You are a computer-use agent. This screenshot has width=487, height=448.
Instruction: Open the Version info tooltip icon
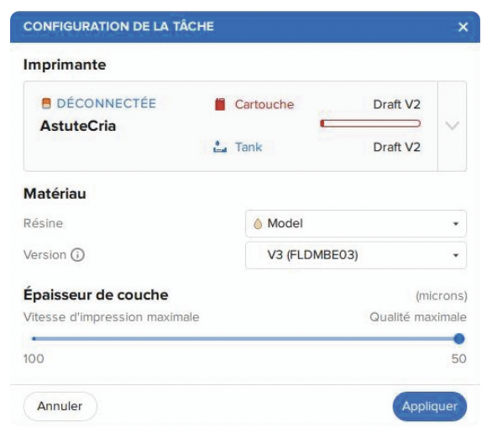[x=77, y=255]
